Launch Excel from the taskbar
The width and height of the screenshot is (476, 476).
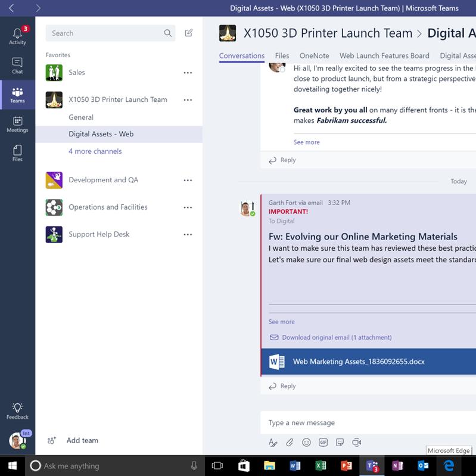(321, 466)
